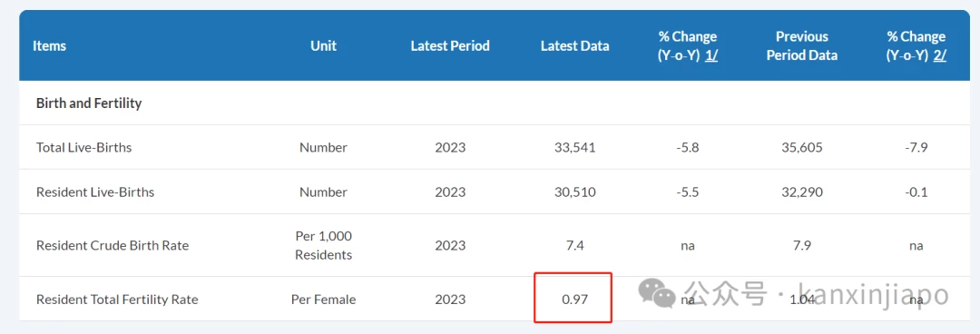Select the Resident Total Fertility Rate label

pyautogui.click(x=117, y=300)
